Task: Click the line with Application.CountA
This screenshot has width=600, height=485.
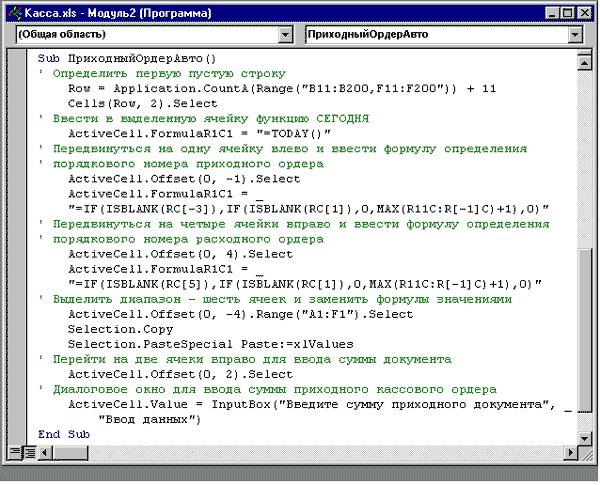Action: [x=282, y=89]
